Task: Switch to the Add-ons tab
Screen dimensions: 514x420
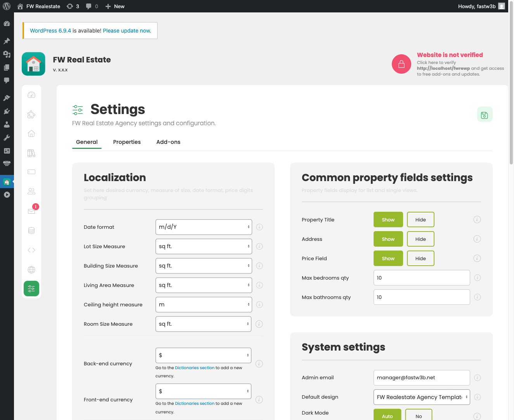Action: click(x=168, y=142)
